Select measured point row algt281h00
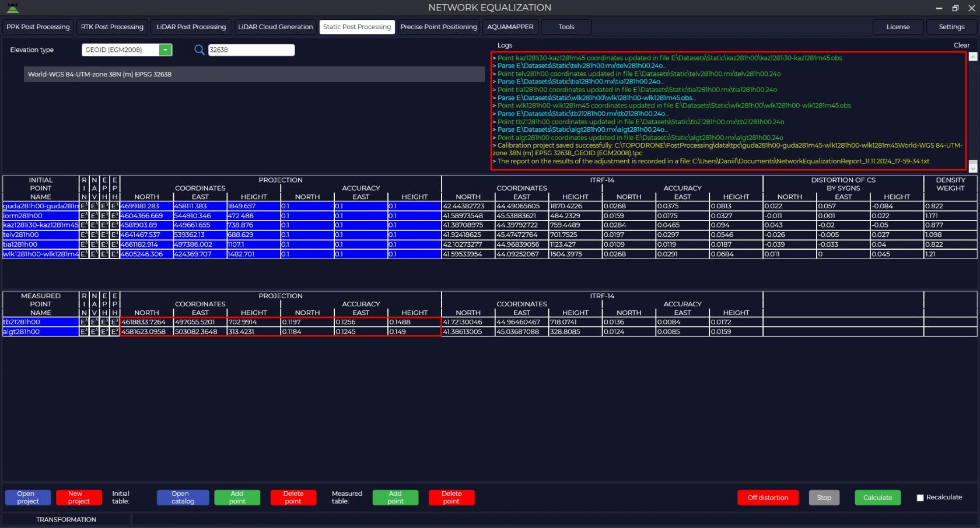Screen dimensions: 980x528 tap(41, 332)
